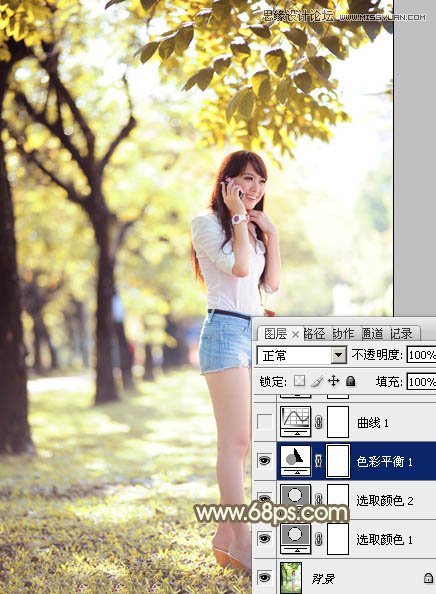Open the blend mode dropdown set to 正常
This screenshot has width=436, height=594.
click(301, 355)
